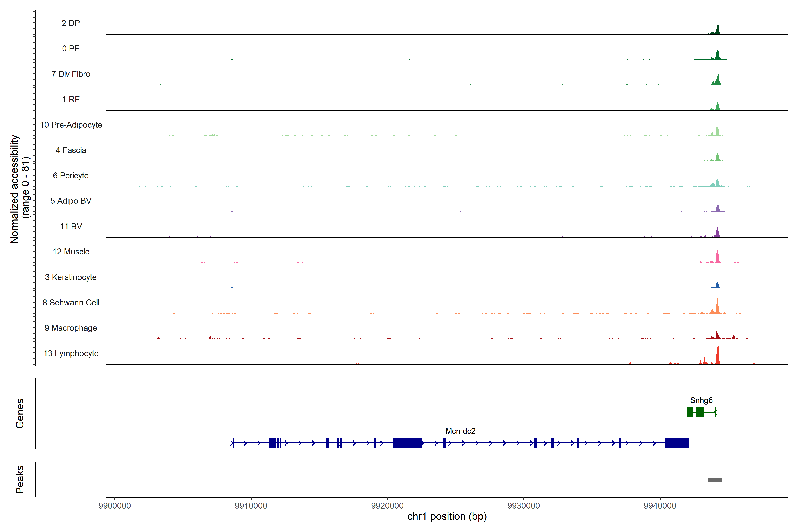Click the 9900000 x-axis tick label
Image resolution: width=798 pixels, height=532 pixels.
(x=115, y=506)
